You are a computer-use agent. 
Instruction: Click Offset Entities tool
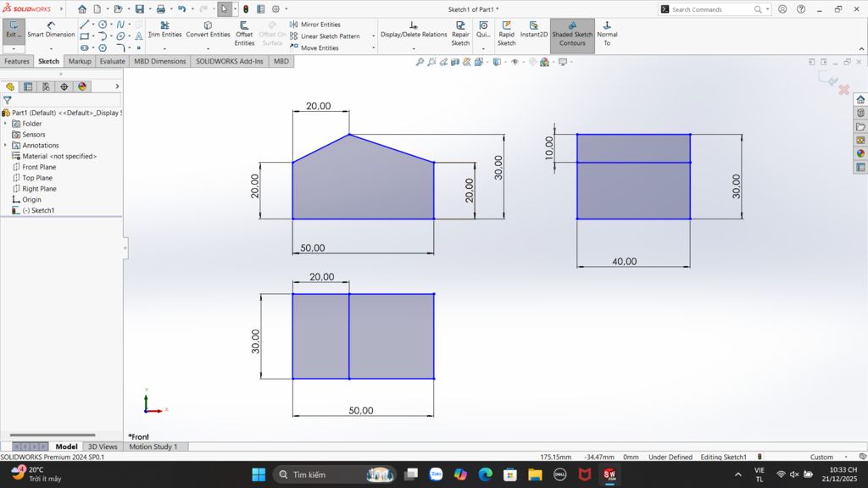click(244, 33)
